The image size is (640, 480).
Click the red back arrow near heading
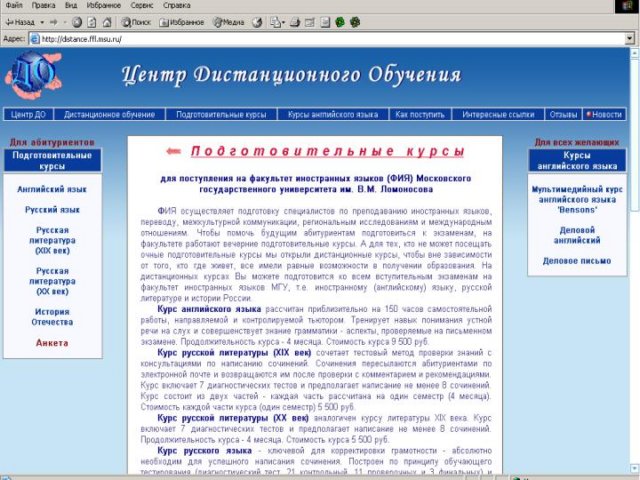coord(173,151)
